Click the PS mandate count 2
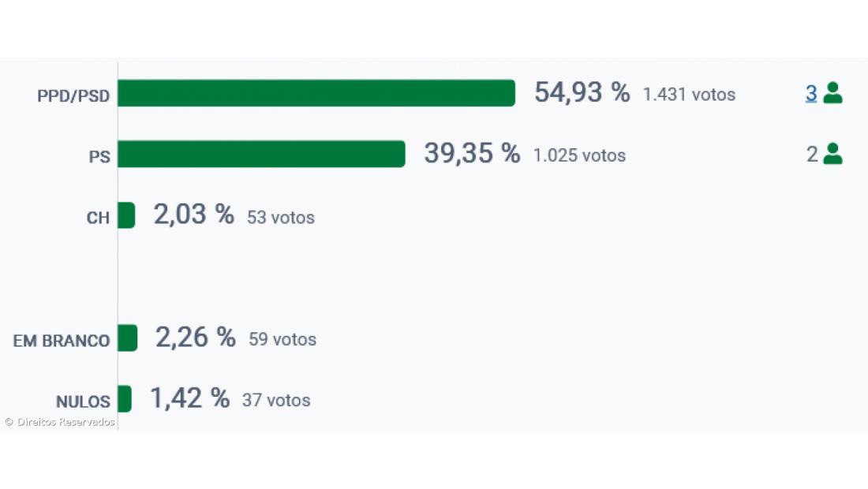The width and height of the screenshot is (868, 489). [x=812, y=155]
